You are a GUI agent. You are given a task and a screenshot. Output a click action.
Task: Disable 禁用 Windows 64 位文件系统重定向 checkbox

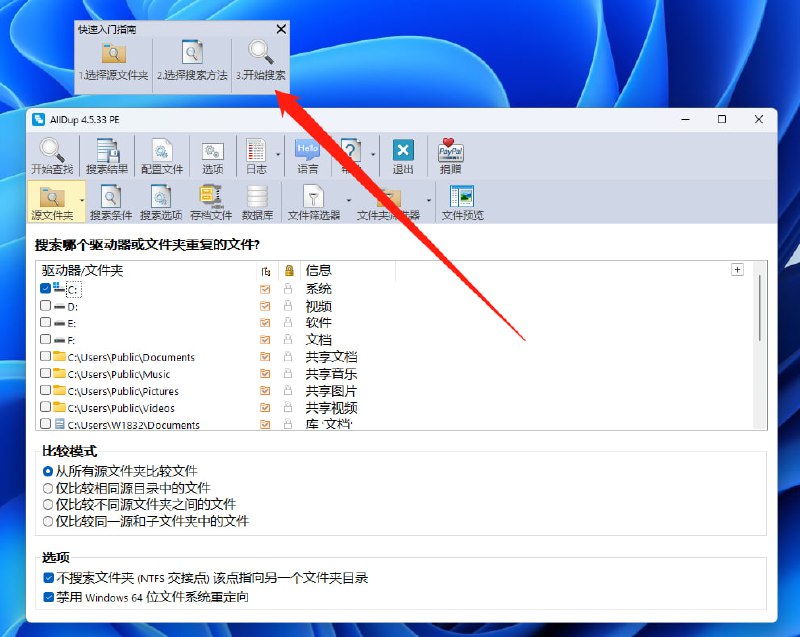[x=49, y=597]
